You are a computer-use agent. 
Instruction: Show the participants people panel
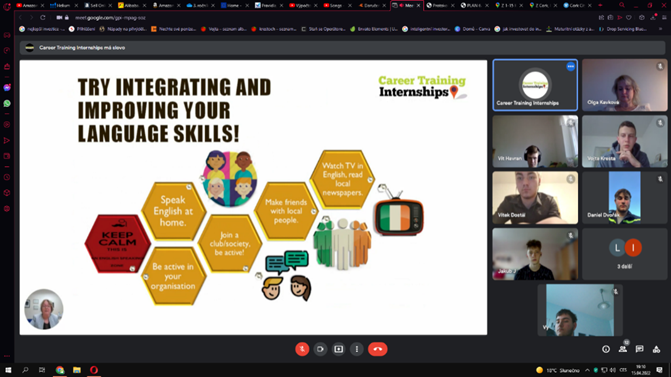click(x=623, y=349)
